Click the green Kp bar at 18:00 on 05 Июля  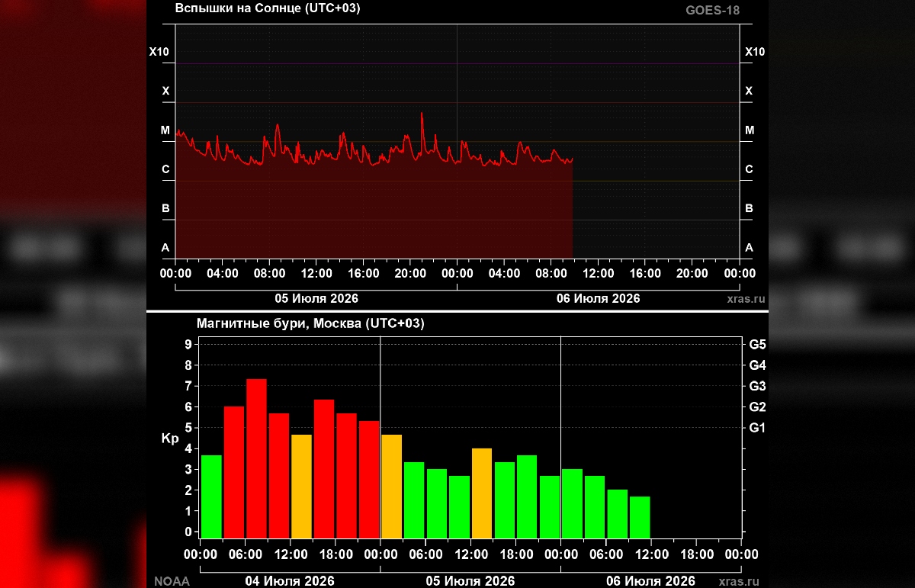pos(527,496)
